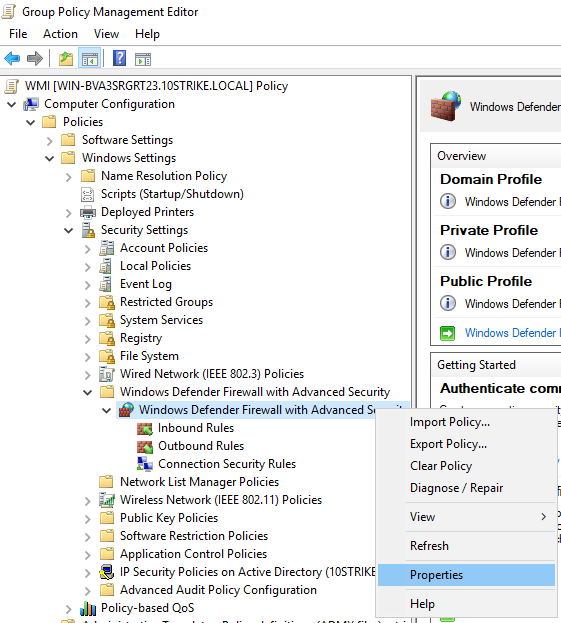Viewport: 561px width, 623px height.
Task: Select the Network List Manager Policies item
Action: pos(199,482)
